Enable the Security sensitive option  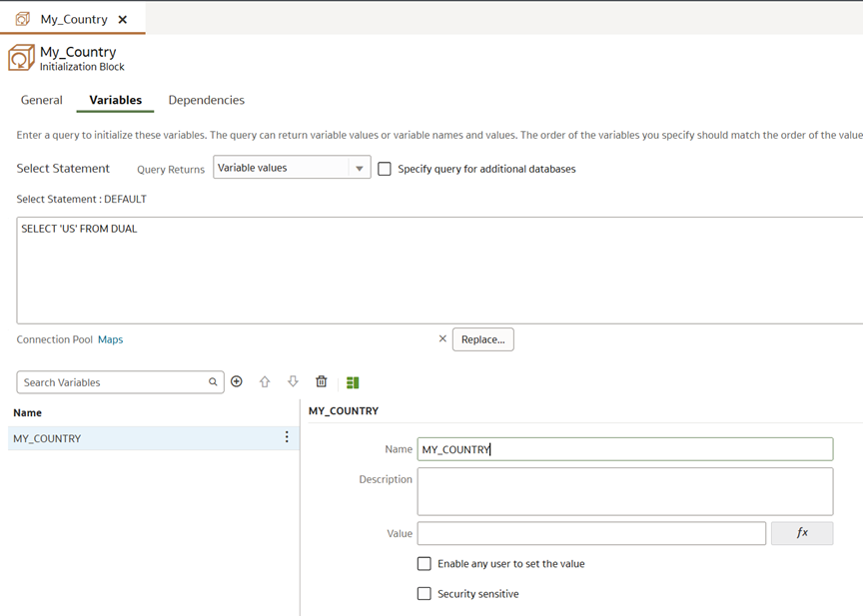pyautogui.click(x=425, y=593)
